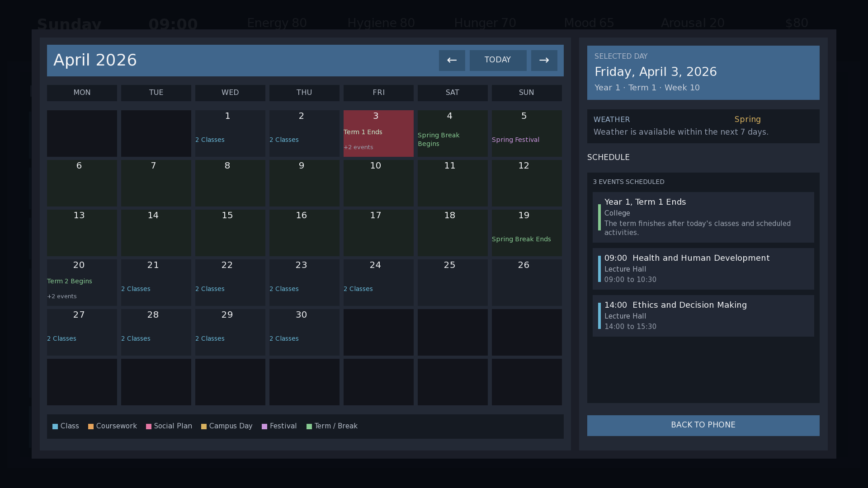Viewport: 868px width, 488px height.
Task: Click the yellow Campus Day legend swatch
Action: [204, 427]
